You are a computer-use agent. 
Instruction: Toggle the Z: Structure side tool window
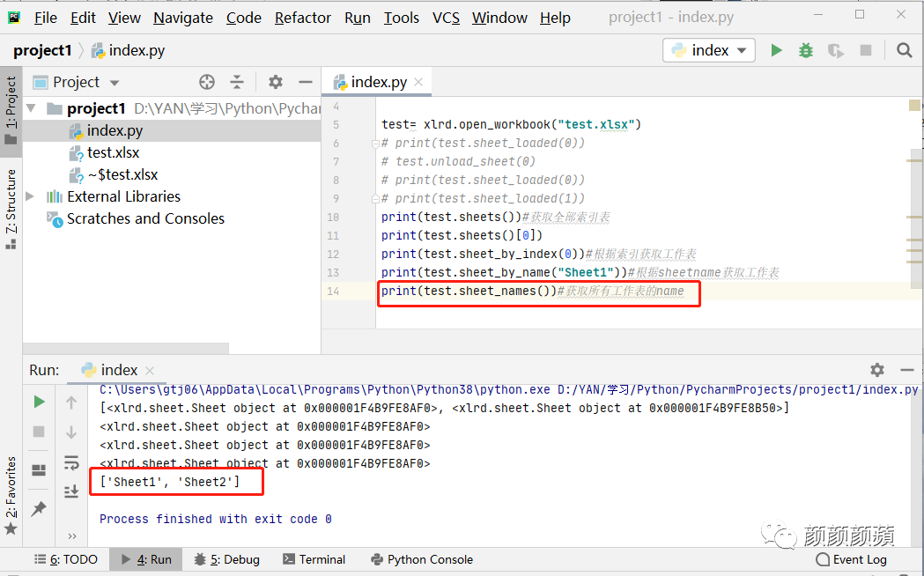point(11,209)
